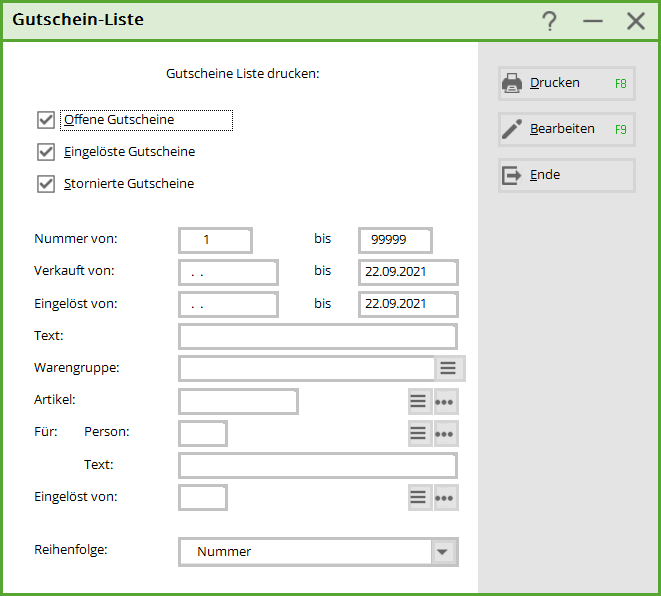
Task: Click the three-dots button in Person row
Action: (445, 433)
